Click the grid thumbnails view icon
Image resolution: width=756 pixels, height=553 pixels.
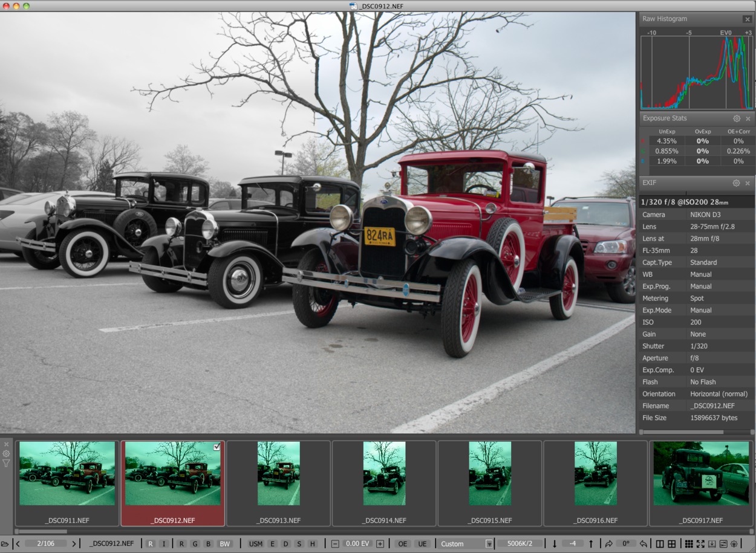(689, 544)
